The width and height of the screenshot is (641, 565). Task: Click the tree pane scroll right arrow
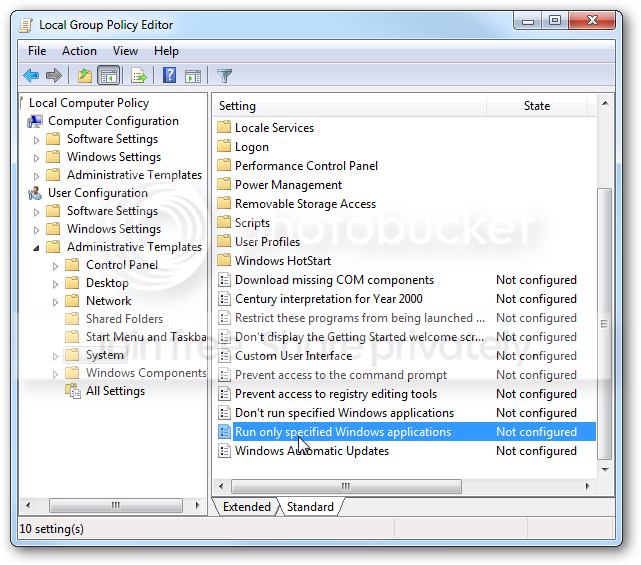coord(197,505)
